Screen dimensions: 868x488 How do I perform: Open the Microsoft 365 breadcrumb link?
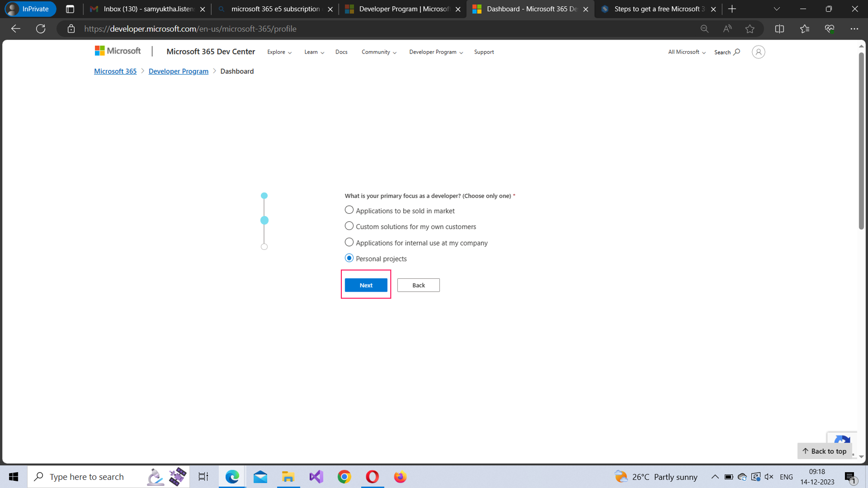click(x=115, y=71)
